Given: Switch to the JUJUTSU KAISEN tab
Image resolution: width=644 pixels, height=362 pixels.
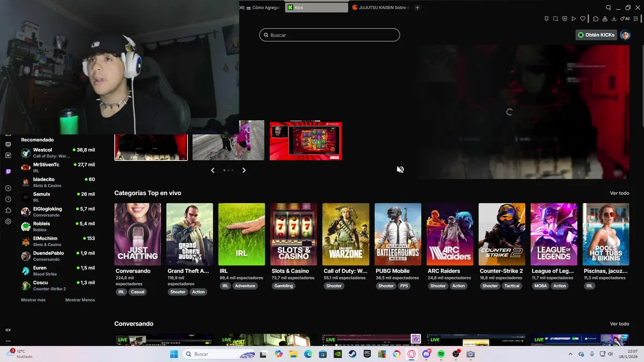Looking at the screenshot, I should [x=381, y=8].
